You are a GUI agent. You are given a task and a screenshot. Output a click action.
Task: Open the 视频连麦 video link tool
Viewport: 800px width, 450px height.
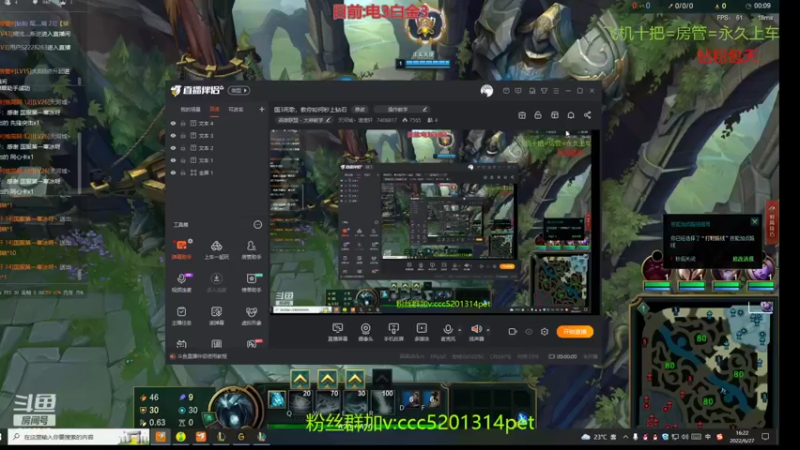pos(181,282)
